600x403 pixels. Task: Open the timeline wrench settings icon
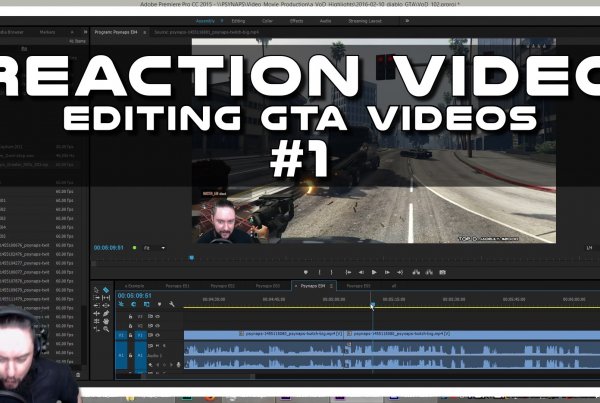pos(172,305)
